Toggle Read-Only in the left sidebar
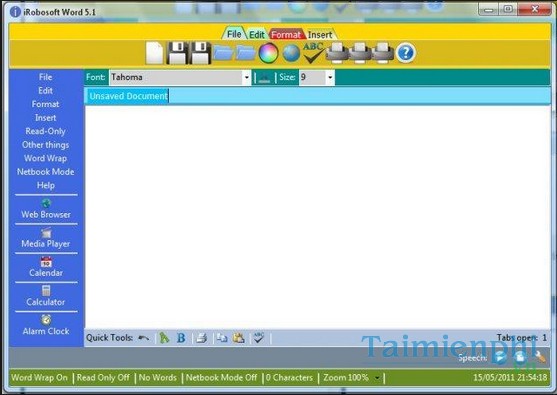The height and width of the screenshot is (395, 557). coord(45,131)
